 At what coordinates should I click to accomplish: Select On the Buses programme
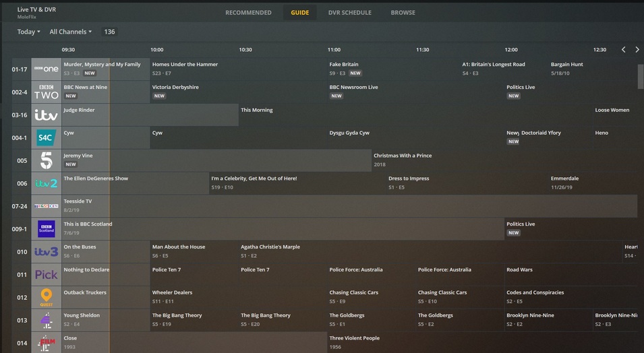106,252
